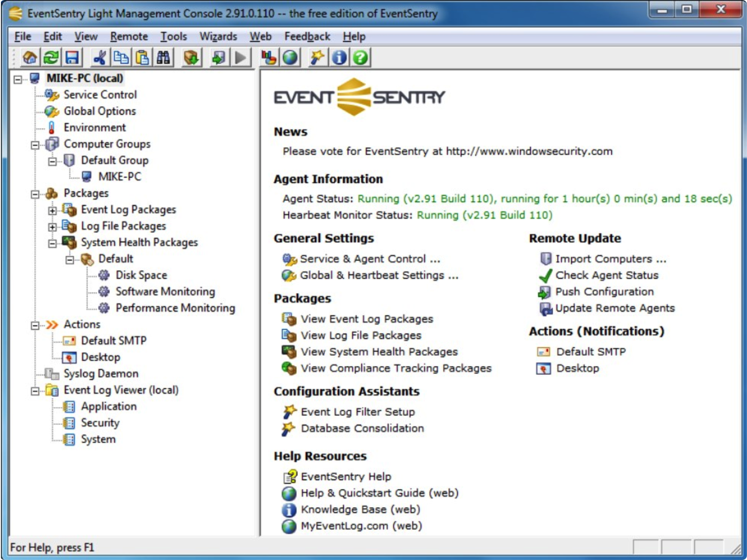Click the Copy toolbar icon
The height and width of the screenshot is (560, 747).
121,57
